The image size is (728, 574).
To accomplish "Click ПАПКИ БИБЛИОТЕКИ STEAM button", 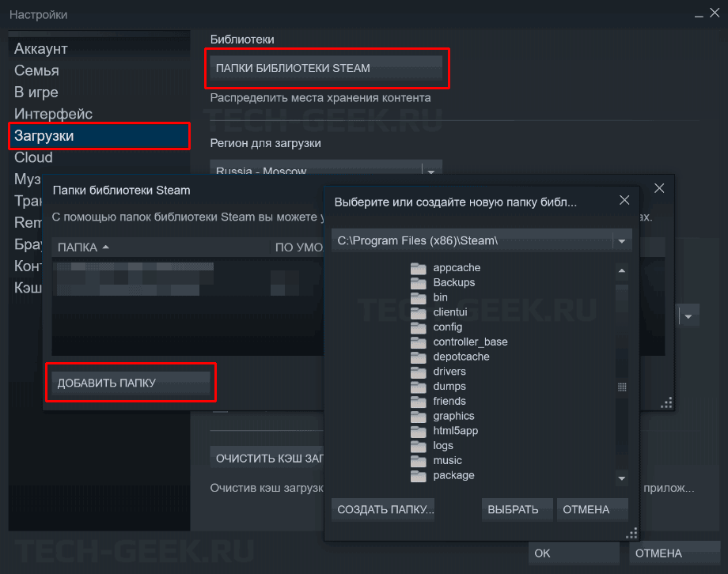I will pos(324,68).
